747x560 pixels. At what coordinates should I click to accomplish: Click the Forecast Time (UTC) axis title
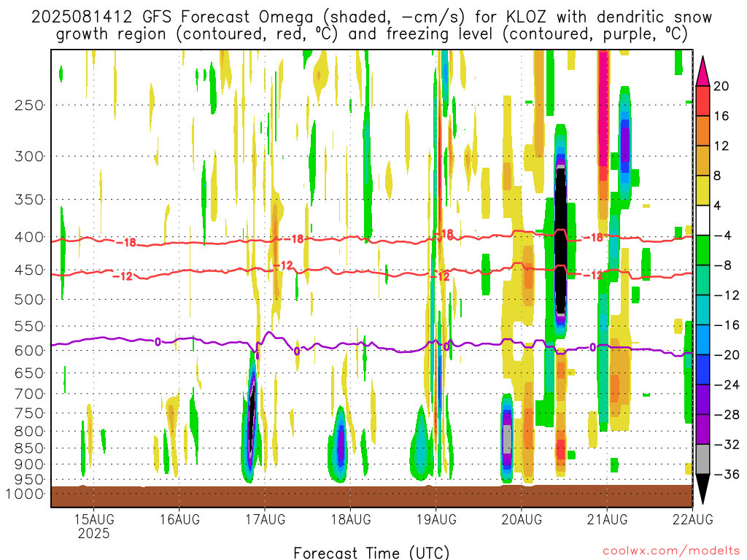tap(371, 553)
